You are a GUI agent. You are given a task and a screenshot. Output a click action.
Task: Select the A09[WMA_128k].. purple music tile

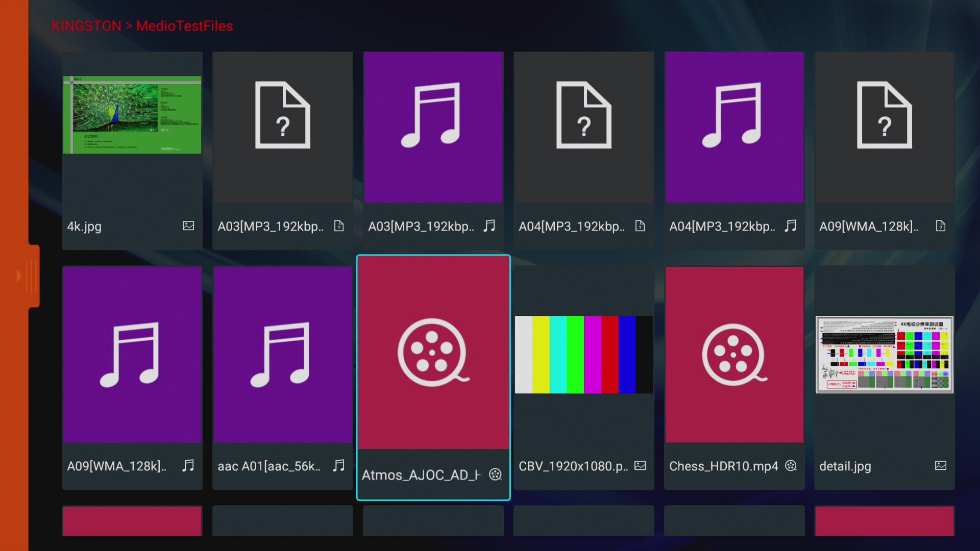[x=132, y=355]
